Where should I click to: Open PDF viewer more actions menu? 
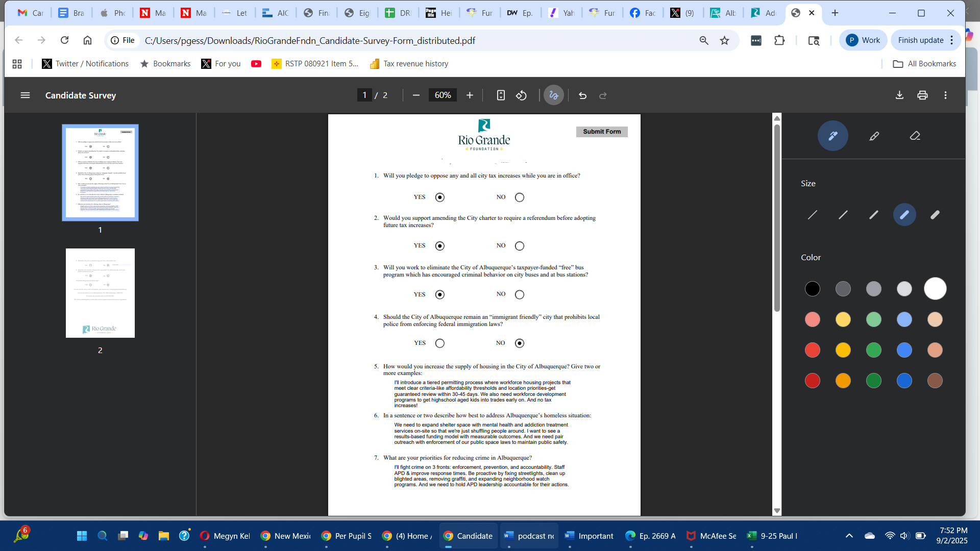[x=945, y=95]
